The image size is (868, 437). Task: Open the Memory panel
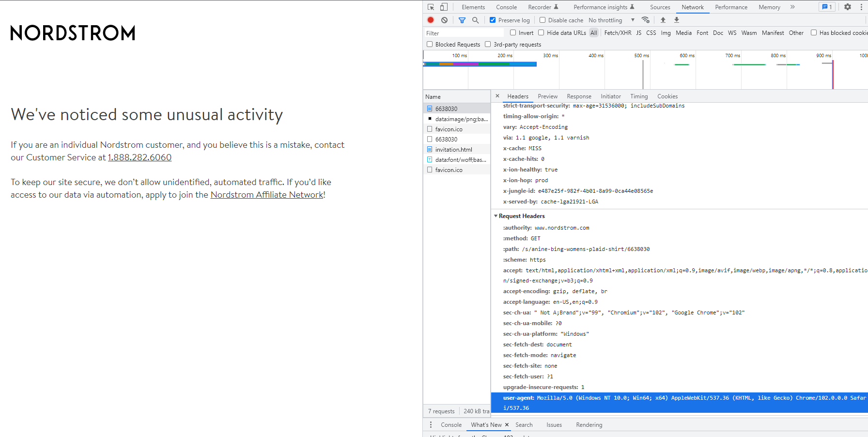[x=769, y=7]
